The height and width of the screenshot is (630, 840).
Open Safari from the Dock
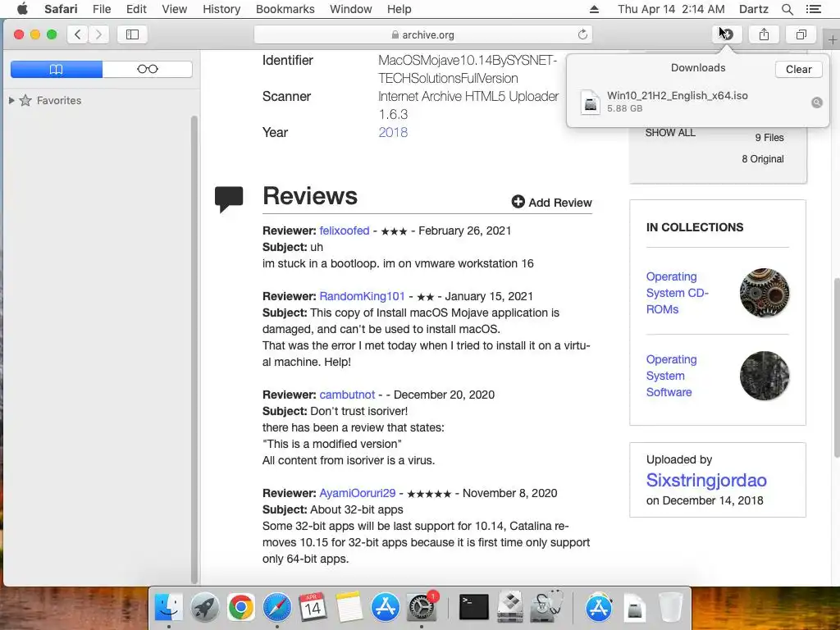(277, 607)
